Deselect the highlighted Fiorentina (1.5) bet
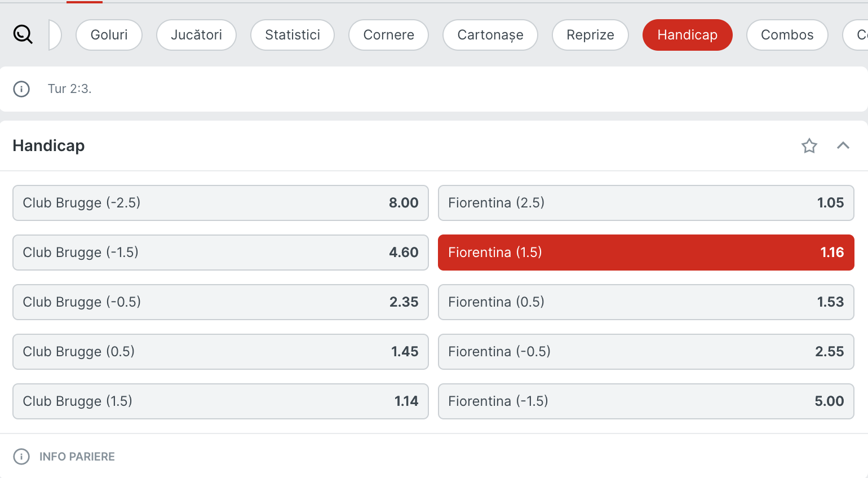Viewport: 868px width, 478px height. 646,253
